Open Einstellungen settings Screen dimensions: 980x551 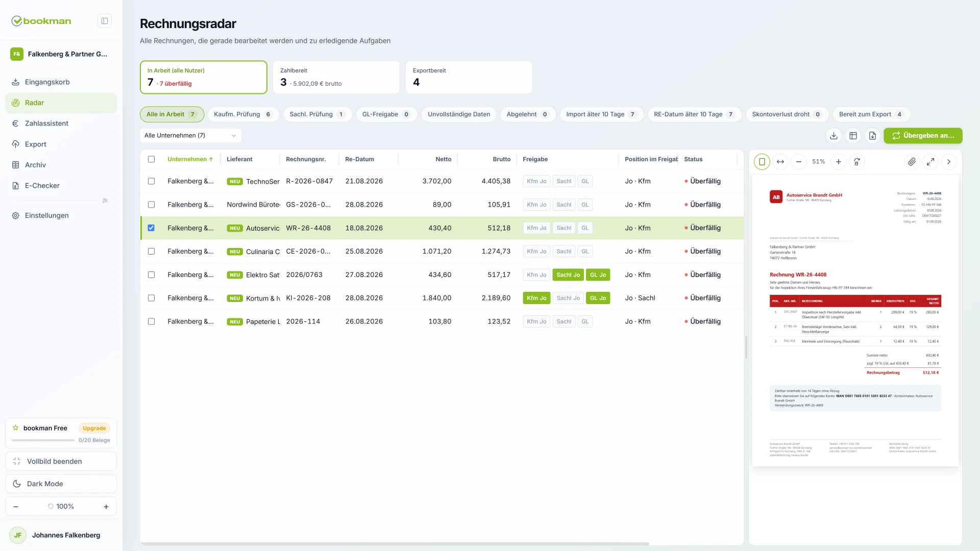tap(61, 215)
